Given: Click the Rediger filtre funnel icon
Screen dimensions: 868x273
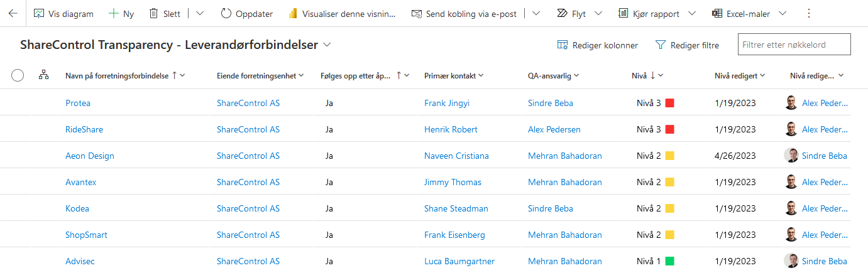Looking at the screenshot, I should 660,45.
